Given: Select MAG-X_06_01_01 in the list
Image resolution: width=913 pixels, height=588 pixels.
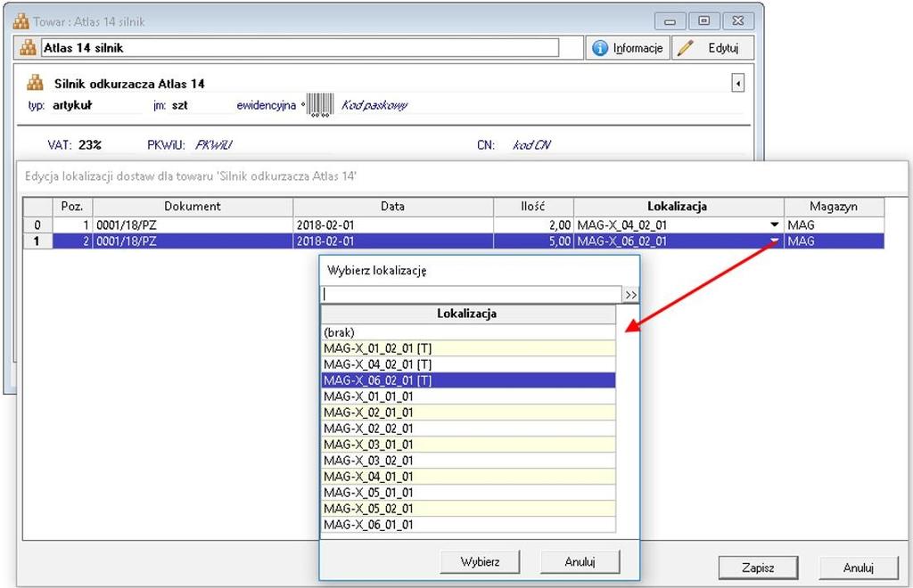Looking at the screenshot, I should click(x=468, y=524).
